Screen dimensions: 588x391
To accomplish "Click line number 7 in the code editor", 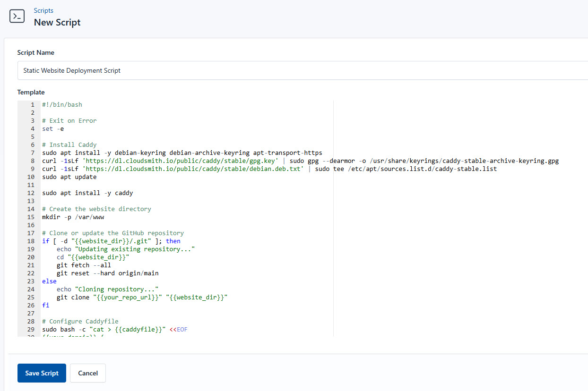I will [30, 153].
